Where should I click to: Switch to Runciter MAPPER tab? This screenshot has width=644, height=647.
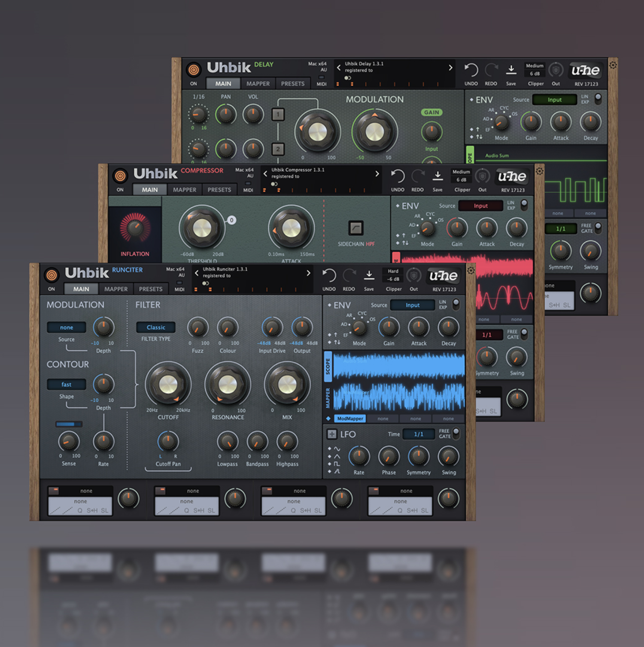(x=116, y=289)
